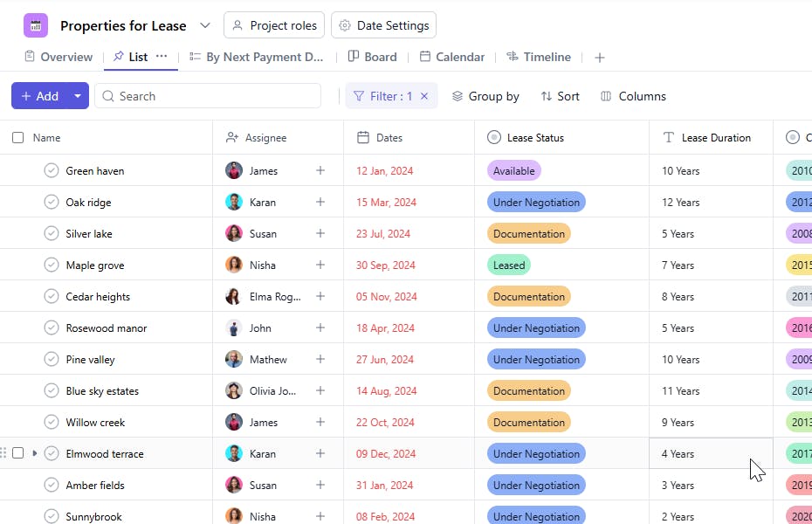Click the purple project calendar icon
This screenshot has width=812, height=524.
point(36,25)
